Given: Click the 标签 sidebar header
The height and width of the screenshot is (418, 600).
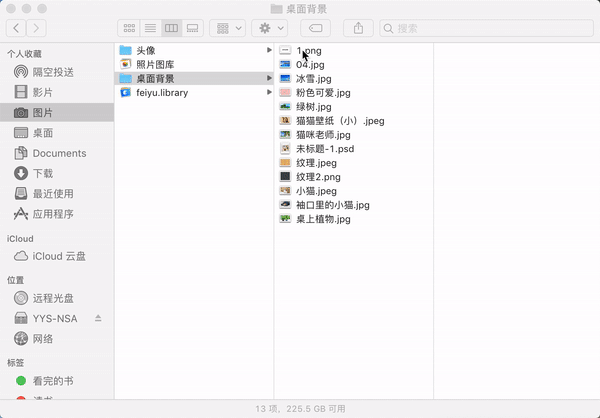Looking at the screenshot, I should (x=15, y=362).
